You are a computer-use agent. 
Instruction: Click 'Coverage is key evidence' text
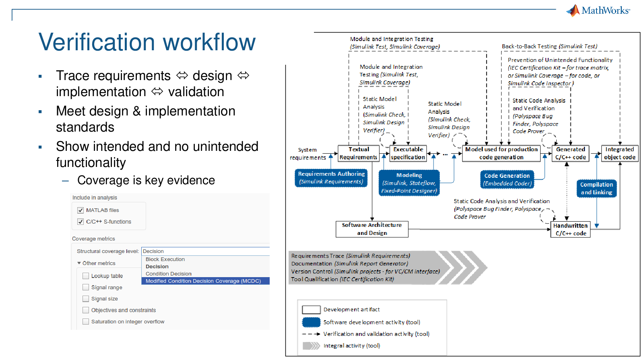(x=146, y=180)
